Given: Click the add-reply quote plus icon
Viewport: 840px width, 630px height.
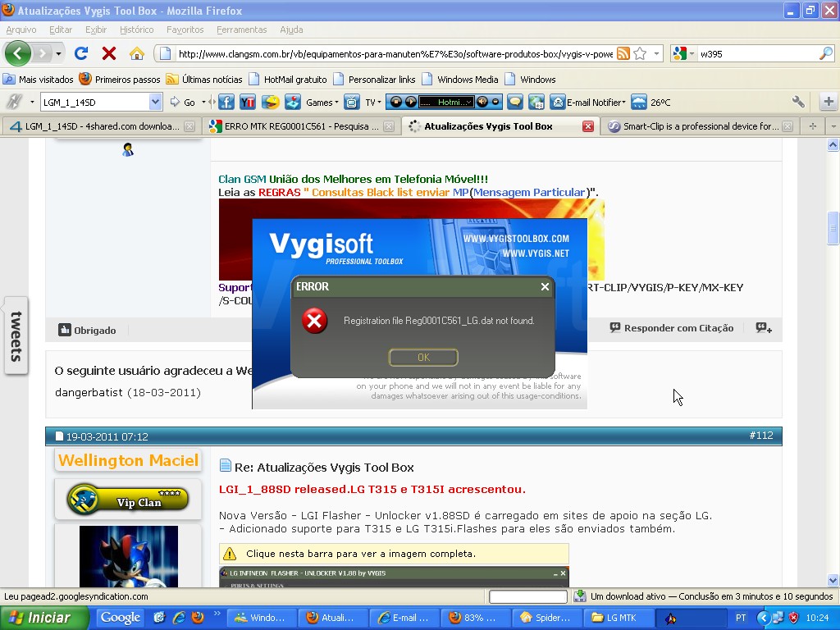Looking at the screenshot, I should point(764,328).
